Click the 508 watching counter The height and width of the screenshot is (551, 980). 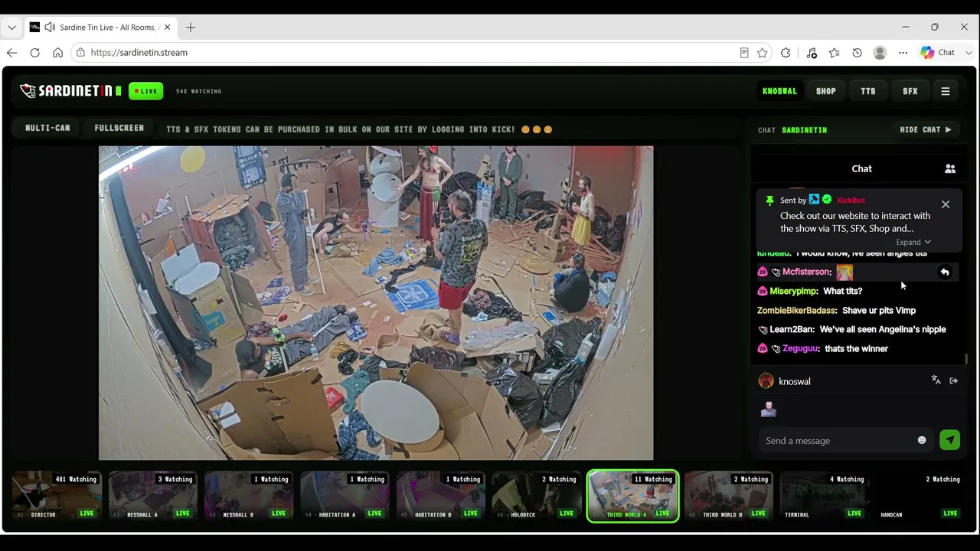coord(198,91)
